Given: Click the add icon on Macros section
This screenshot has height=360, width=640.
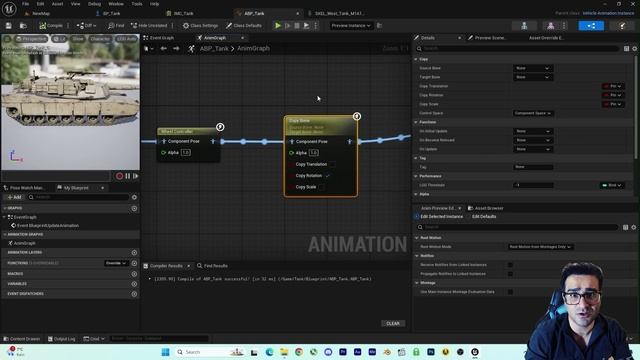Looking at the screenshot, I should 134,274.
